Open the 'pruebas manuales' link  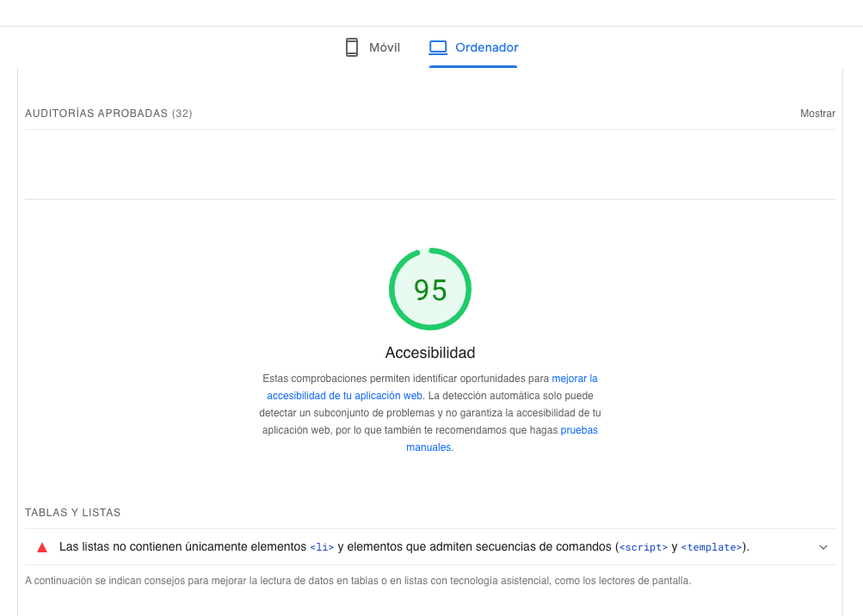click(x=579, y=430)
